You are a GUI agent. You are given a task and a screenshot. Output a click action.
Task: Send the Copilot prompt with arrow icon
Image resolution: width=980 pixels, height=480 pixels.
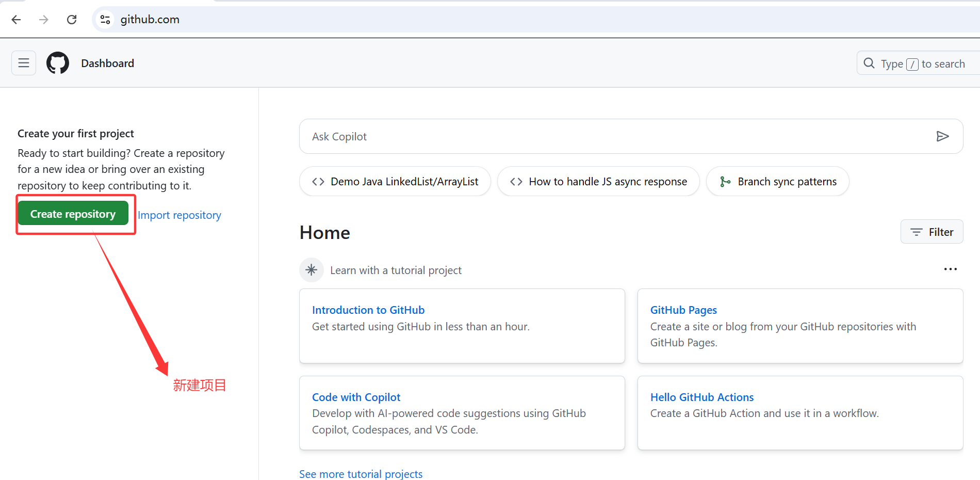[x=942, y=136]
